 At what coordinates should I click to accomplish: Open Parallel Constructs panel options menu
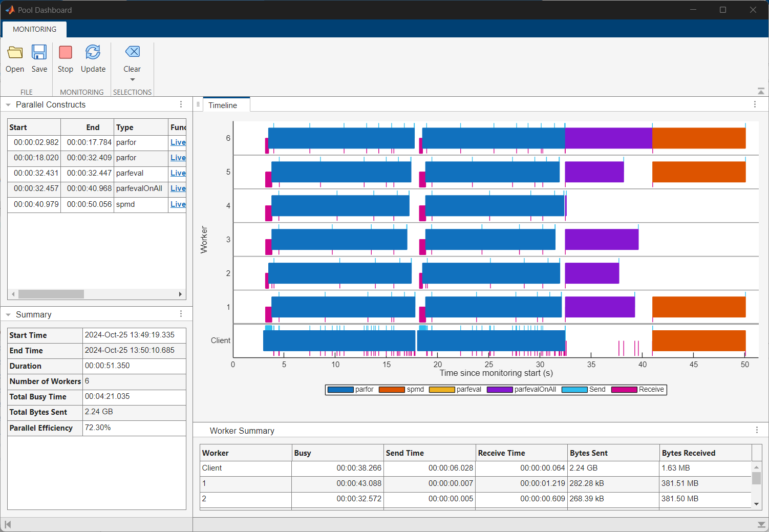(x=181, y=104)
